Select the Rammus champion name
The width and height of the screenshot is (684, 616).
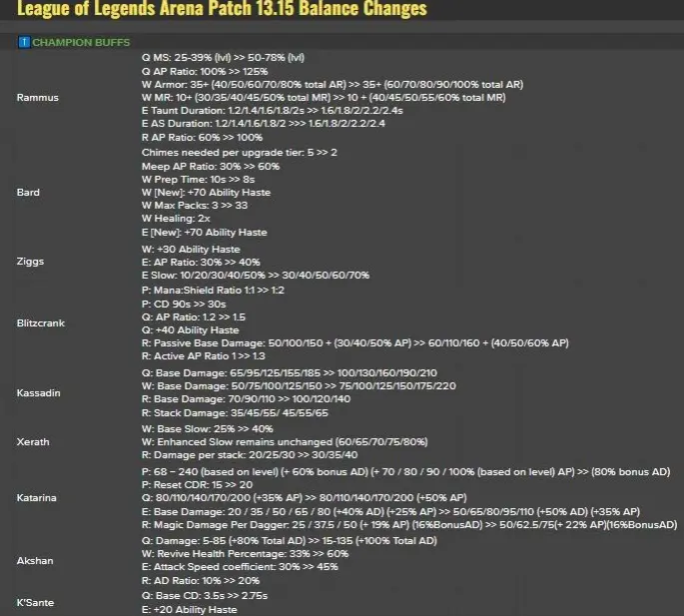[38, 97]
